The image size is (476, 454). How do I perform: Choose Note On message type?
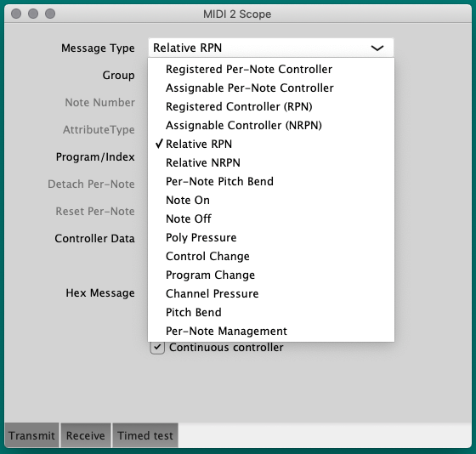pyautogui.click(x=271, y=200)
